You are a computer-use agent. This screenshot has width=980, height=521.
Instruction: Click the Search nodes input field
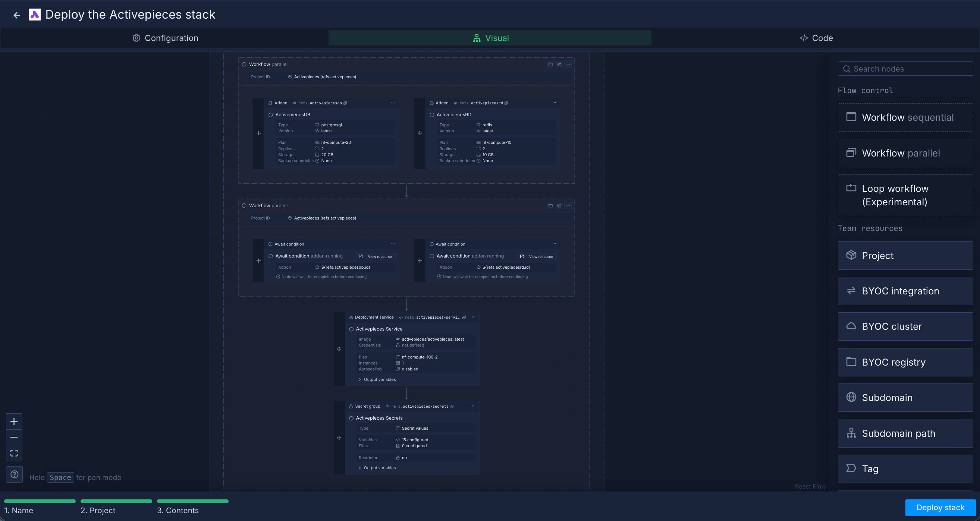pyautogui.click(x=905, y=69)
